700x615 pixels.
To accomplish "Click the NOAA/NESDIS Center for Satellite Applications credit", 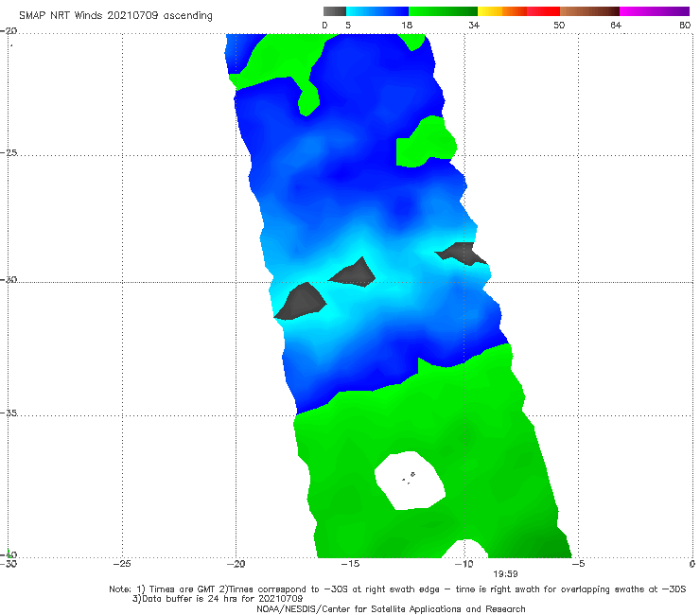I will [x=391, y=608].
